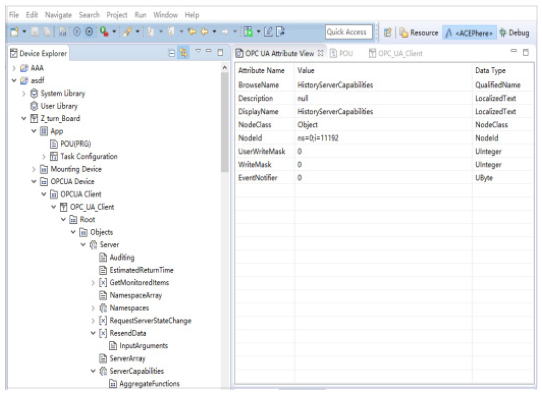The height and width of the screenshot is (395, 542).
Task: Select the NamespaceArray tree item
Action: pyautogui.click(x=136, y=295)
